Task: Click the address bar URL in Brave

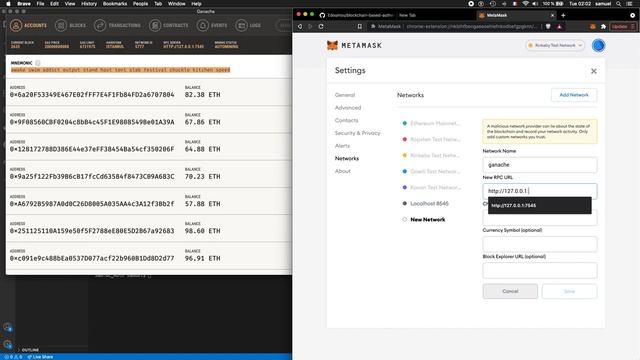Action: click(471, 26)
